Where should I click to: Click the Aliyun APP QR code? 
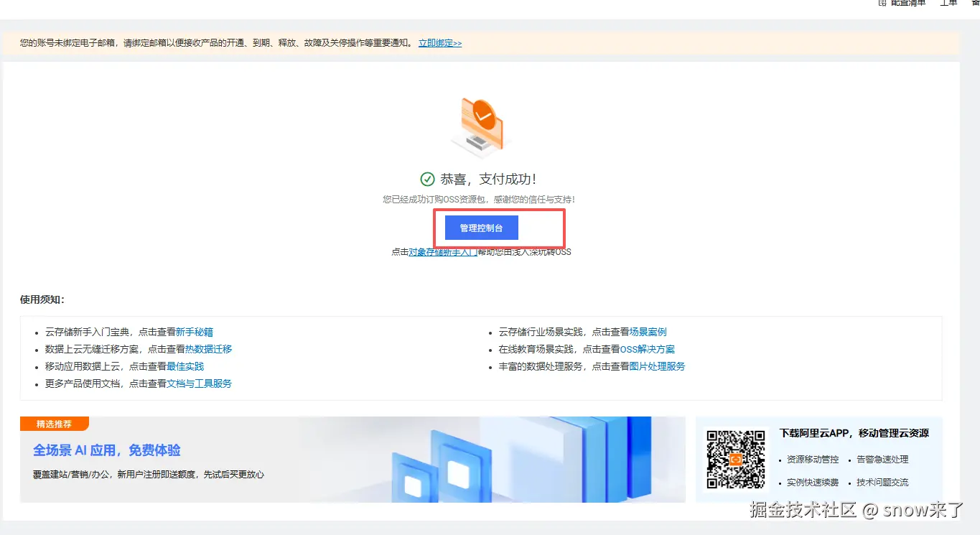[736, 460]
